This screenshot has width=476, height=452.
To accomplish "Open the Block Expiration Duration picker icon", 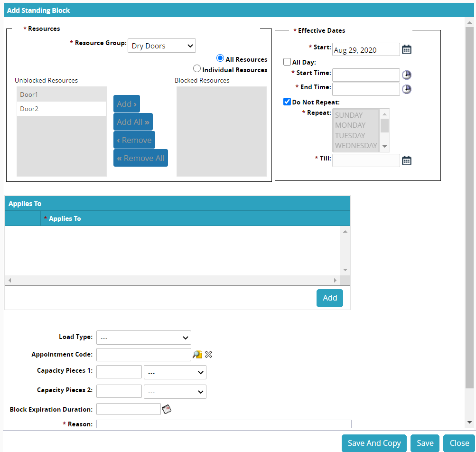I will (166, 409).
